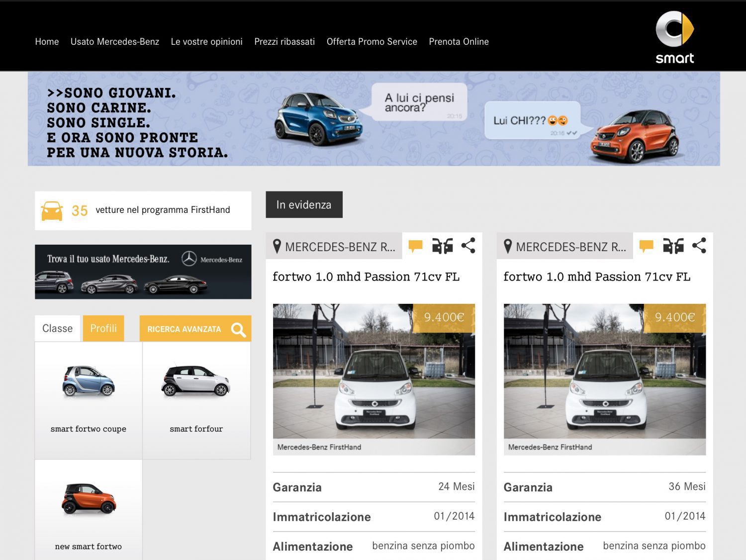
Task: Go to Le vostre opinioni page
Action: [x=206, y=42]
